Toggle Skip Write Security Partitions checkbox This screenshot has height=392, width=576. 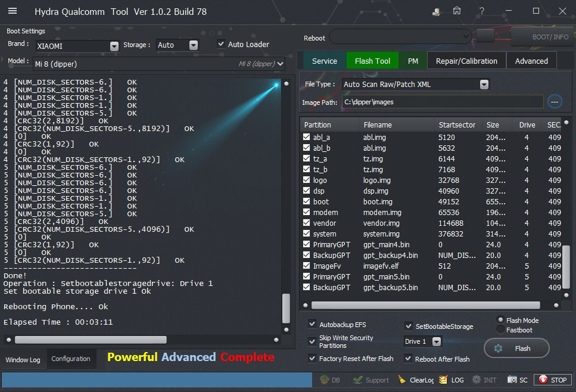(312, 341)
